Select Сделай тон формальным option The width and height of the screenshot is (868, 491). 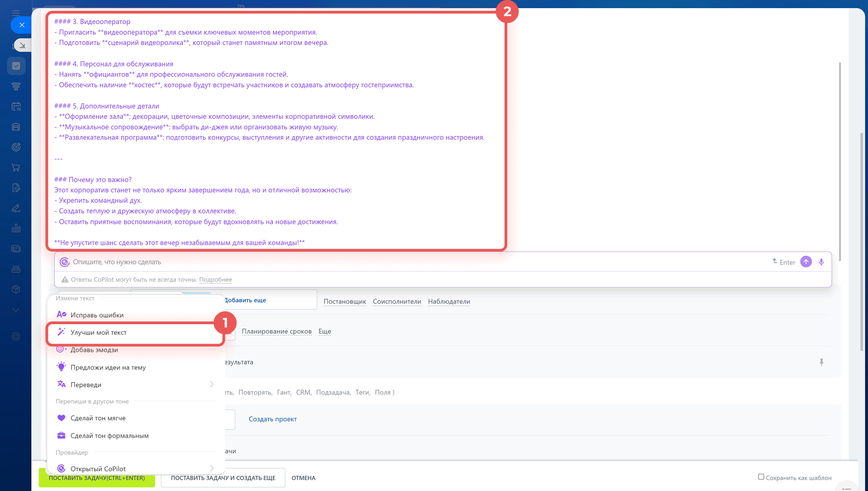(x=109, y=436)
